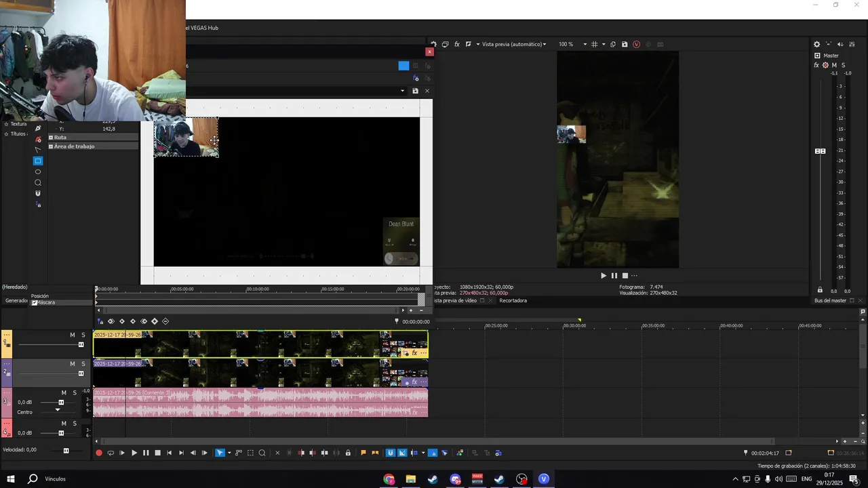
Task: Click the red circled V icon in preview
Action: pos(636,44)
